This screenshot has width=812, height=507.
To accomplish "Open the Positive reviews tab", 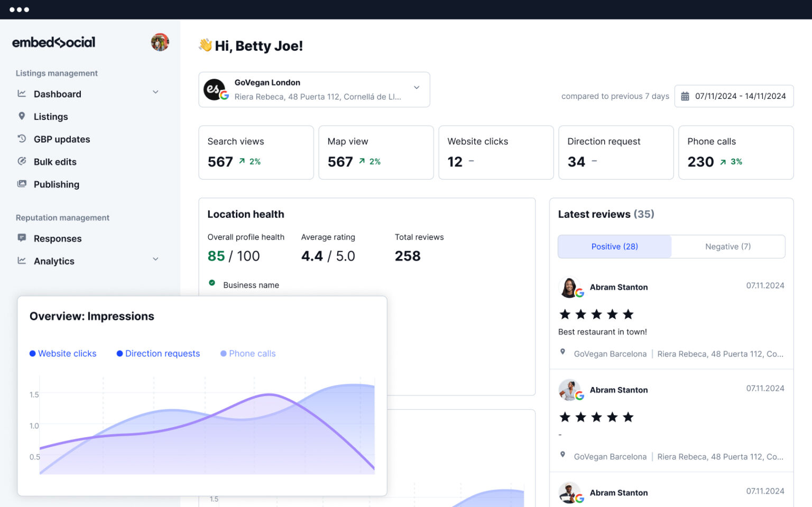I will [x=614, y=246].
